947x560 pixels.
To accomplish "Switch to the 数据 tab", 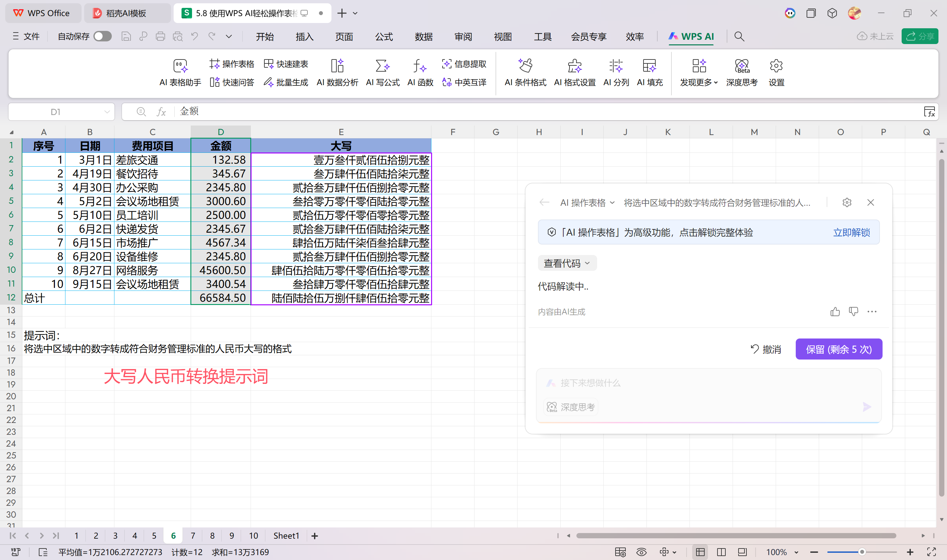I will coord(424,36).
